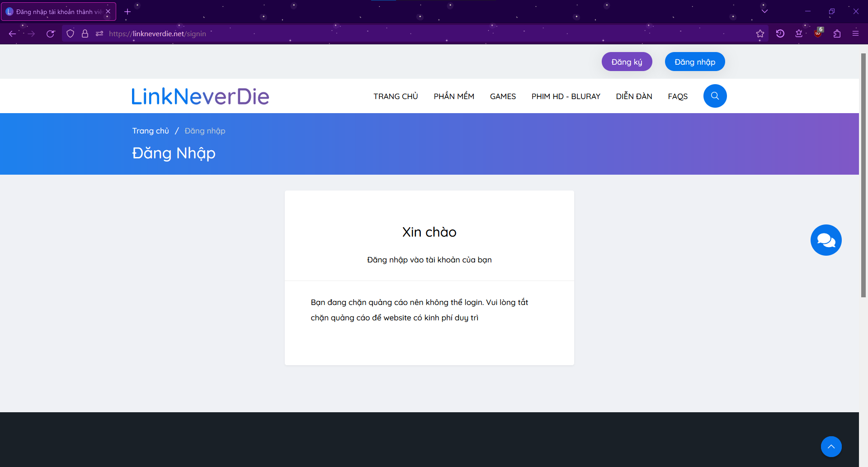Image resolution: width=868 pixels, height=467 pixels.
Task: Reload the signin page
Action: coord(51,33)
